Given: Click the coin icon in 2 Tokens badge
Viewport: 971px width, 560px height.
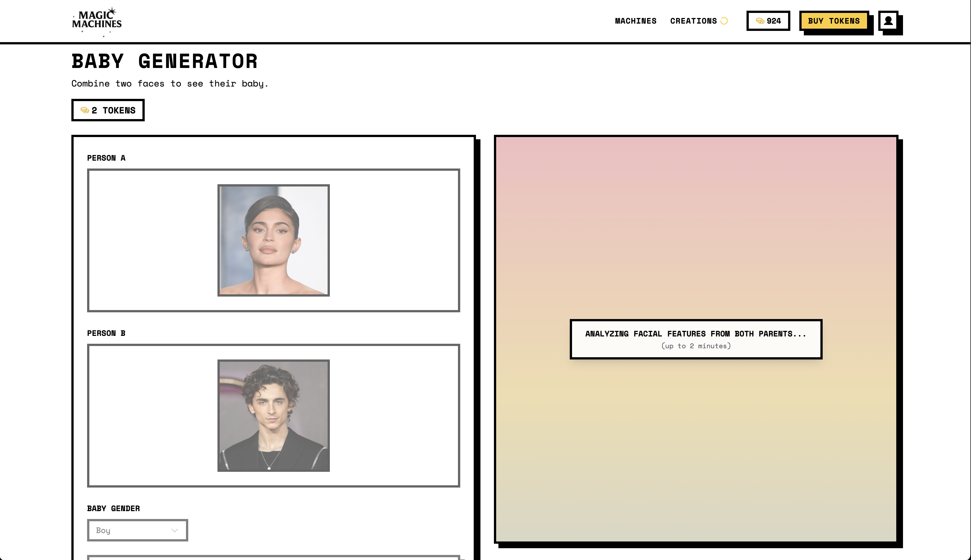Looking at the screenshot, I should pos(85,110).
